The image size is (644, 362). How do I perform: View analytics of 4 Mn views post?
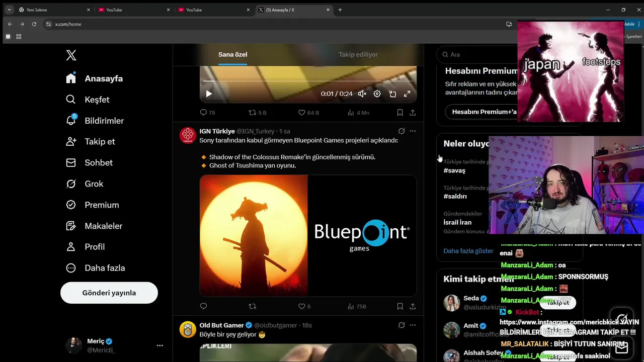tap(358, 113)
